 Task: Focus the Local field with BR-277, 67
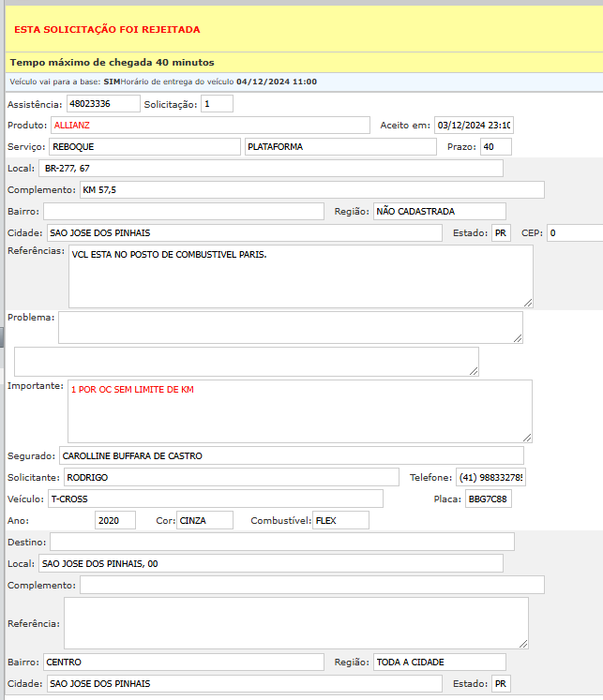[271, 169]
